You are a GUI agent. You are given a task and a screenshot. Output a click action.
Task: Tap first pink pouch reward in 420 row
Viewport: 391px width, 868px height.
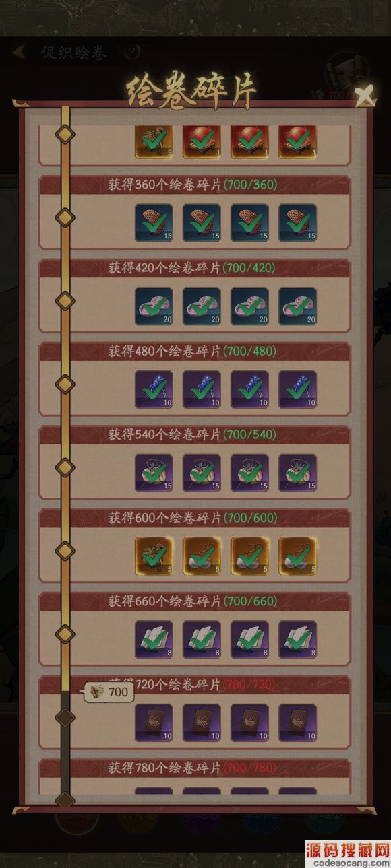[154, 306]
